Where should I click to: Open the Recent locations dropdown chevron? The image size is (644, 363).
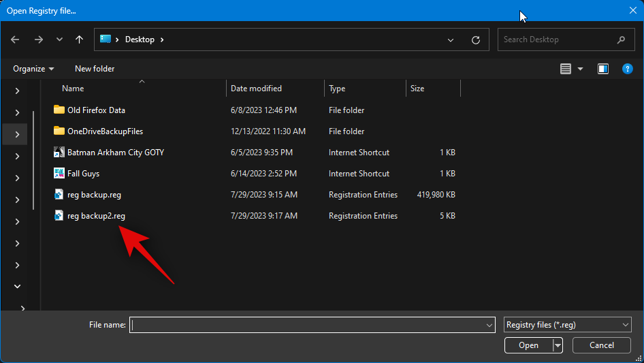tap(59, 40)
